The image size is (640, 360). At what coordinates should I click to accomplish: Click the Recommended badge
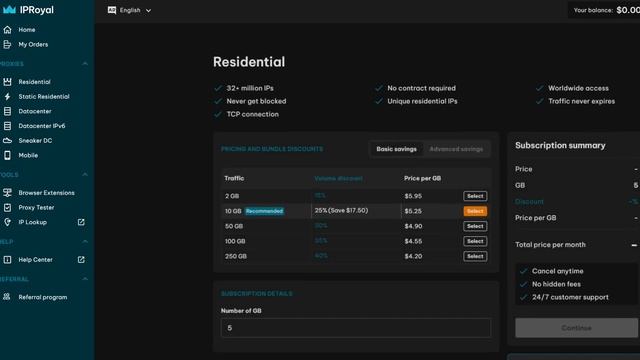pyautogui.click(x=264, y=211)
